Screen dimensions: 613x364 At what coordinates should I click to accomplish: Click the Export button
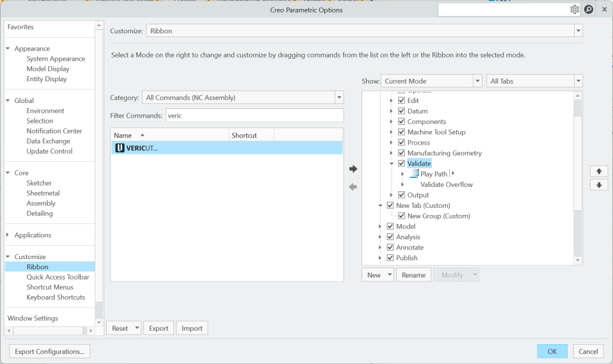tap(158, 328)
